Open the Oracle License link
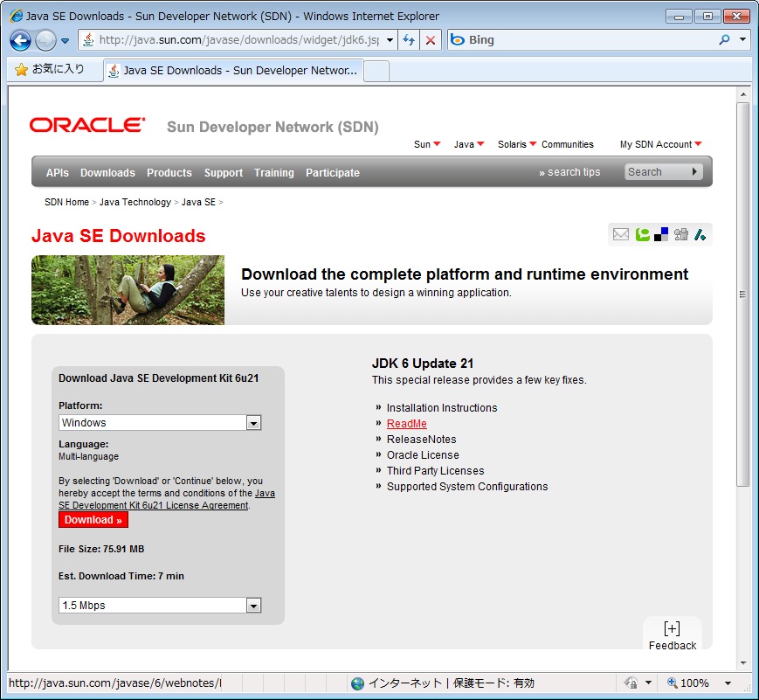Viewport: 759px width, 700px height. [x=423, y=455]
